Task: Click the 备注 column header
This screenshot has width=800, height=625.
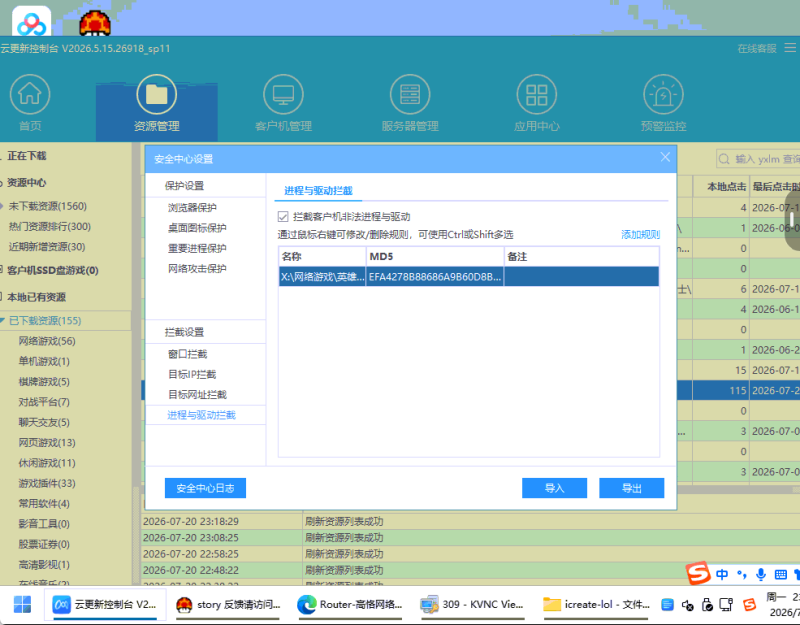Action: (x=582, y=257)
